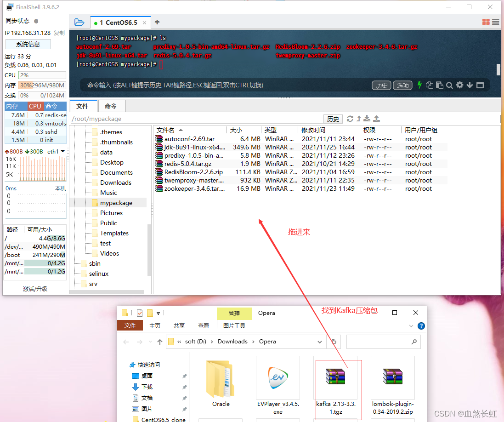Screen dimensions: 504x422
Task: Open 选项 options button in terminal bar
Action: 403,85
